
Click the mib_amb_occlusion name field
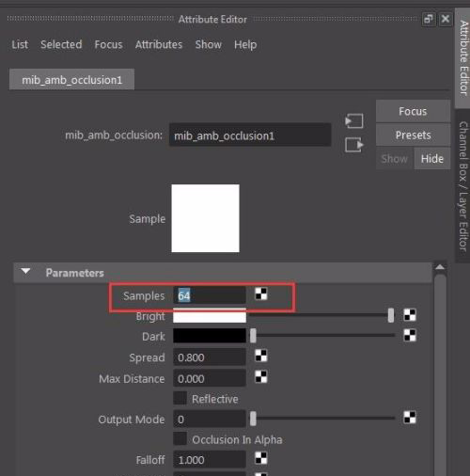[x=250, y=135]
